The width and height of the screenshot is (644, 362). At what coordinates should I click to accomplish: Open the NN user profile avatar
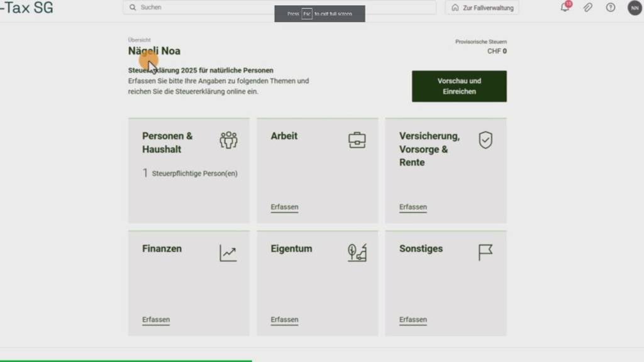point(634,8)
